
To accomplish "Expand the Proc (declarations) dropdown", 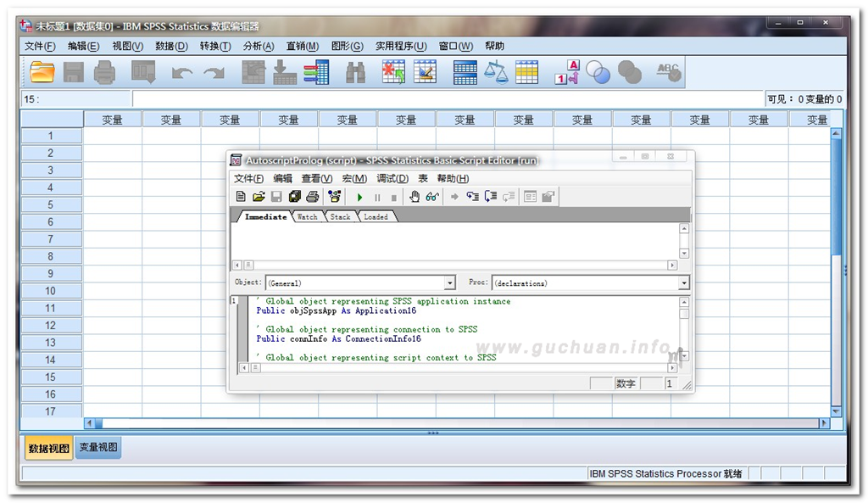I will click(x=683, y=283).
